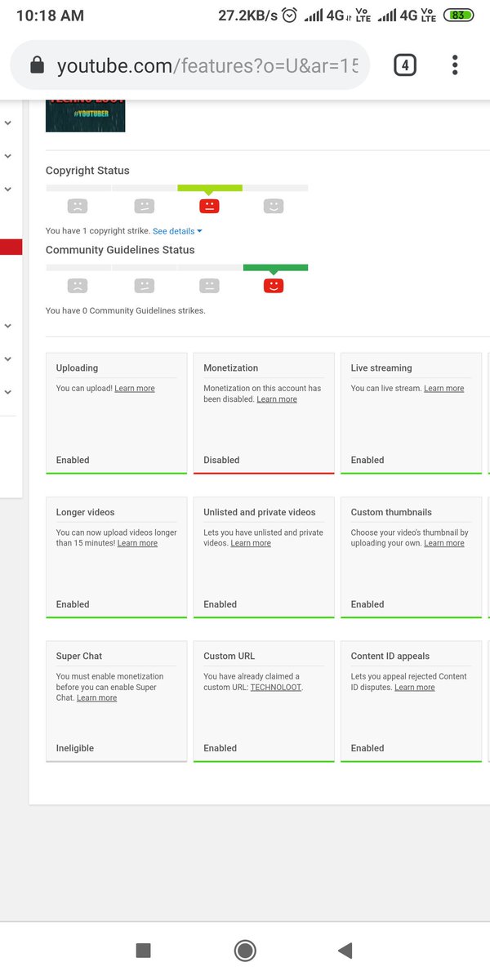Tap the dark green community guidelines bar segment

(x=275, y=267)
